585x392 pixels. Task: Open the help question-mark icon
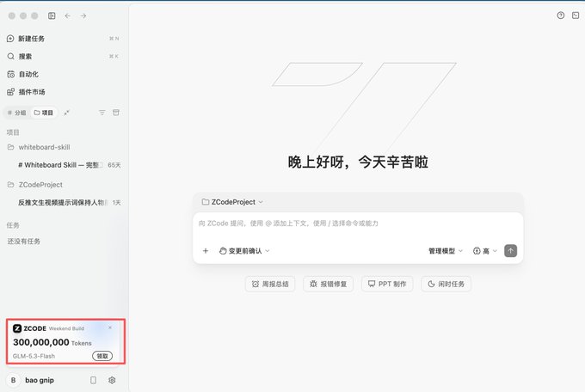click(x=561, y=15)
